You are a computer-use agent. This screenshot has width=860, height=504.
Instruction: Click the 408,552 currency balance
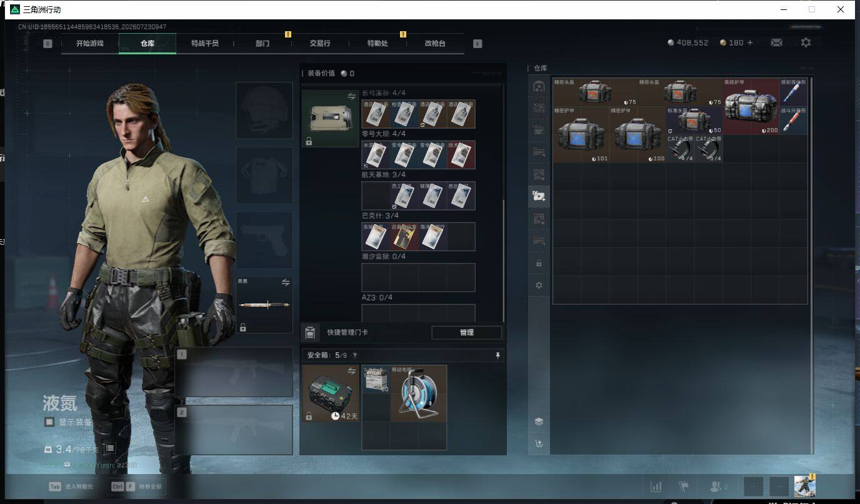pyautogui.click(x=688, y=42)
